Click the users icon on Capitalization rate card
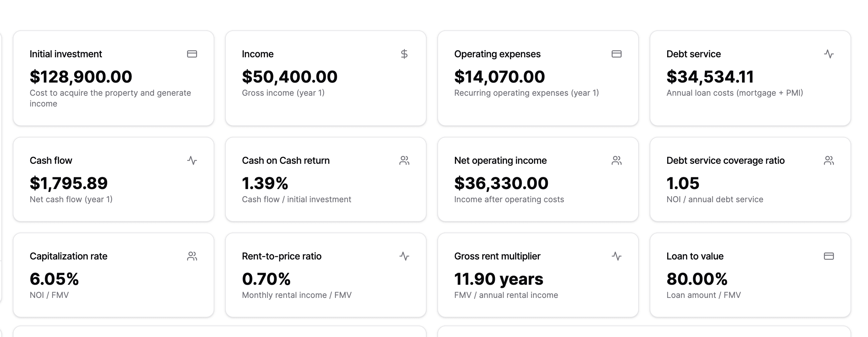 point(192,256)
